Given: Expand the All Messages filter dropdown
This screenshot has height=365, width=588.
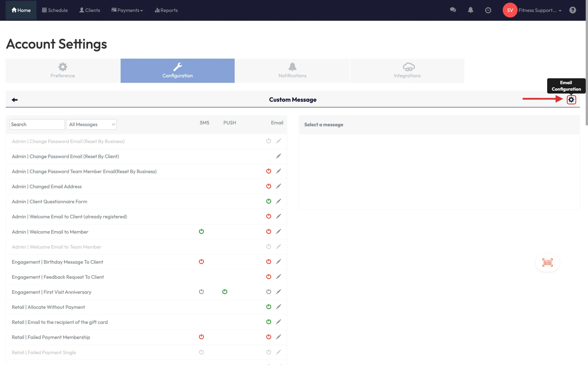Looking at the screenshot, I should pos(91,124).
